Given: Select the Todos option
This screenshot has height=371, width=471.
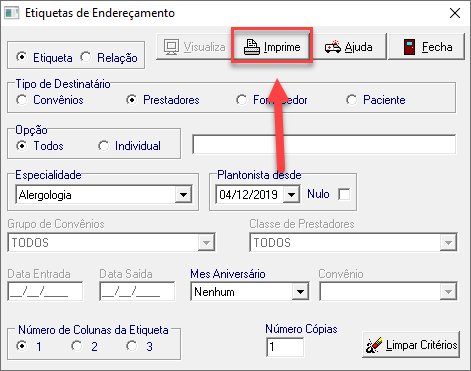Looking at the screenshot, I should tap(22, 146).
